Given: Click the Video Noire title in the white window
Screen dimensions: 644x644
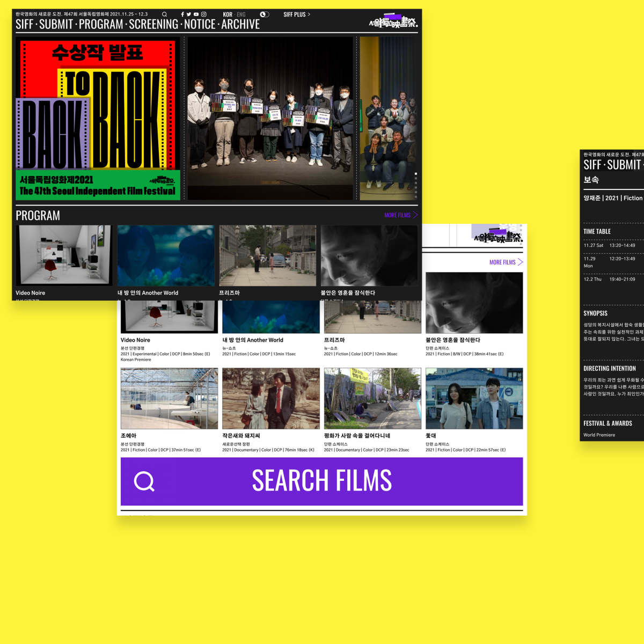Looking at the screenshot, I should click(x=135, y=340).
